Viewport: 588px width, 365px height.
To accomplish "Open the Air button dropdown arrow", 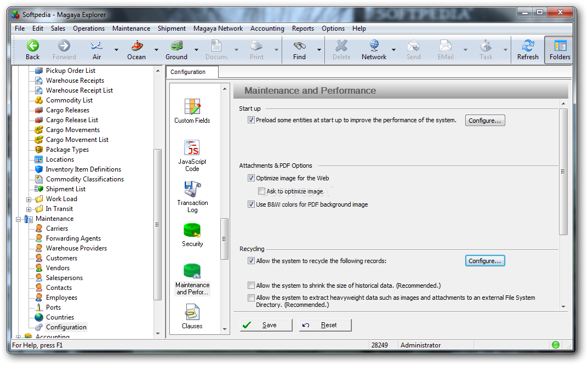I will pyautogui.click(x=116, y=49).
